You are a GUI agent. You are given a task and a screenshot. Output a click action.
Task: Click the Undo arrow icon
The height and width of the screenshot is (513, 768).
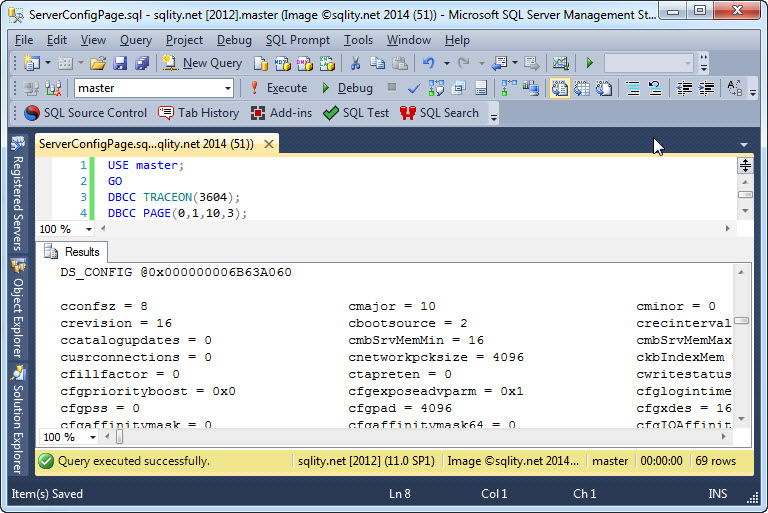tap(429, 63)
